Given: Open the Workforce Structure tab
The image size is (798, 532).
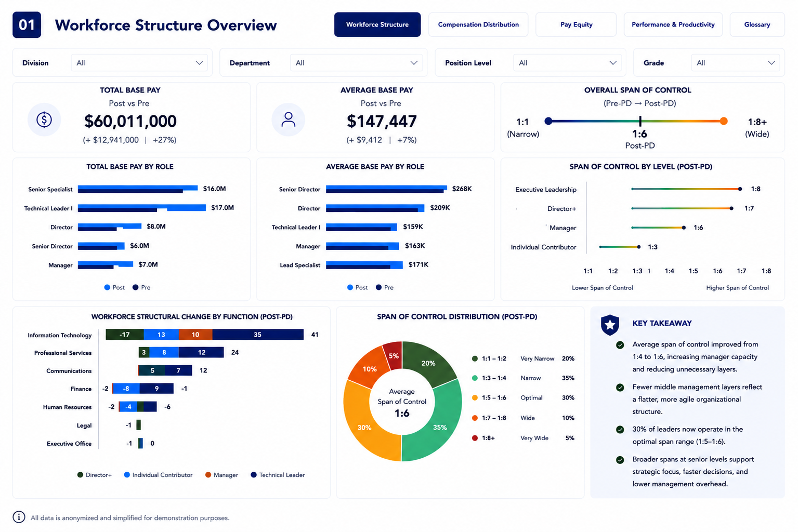Looking at the screenshot, I should point(377,24).
